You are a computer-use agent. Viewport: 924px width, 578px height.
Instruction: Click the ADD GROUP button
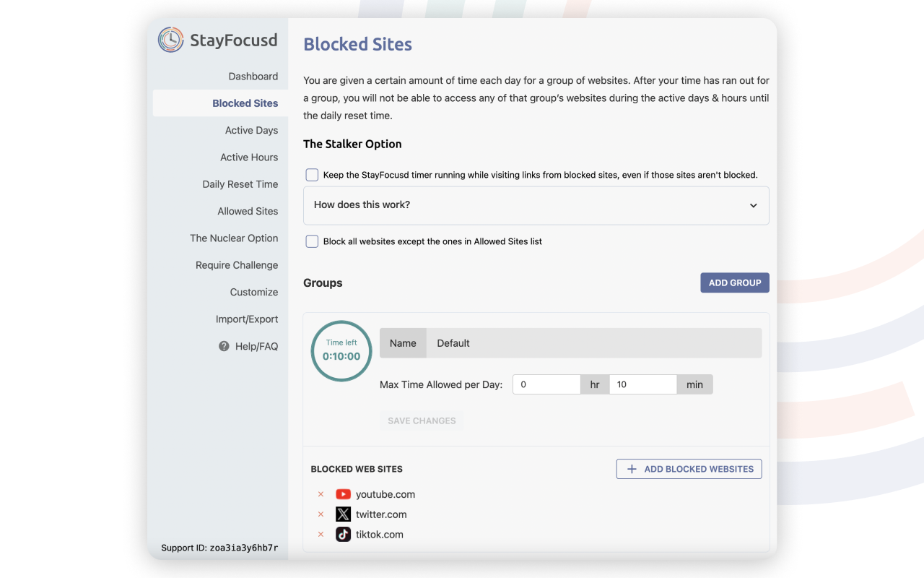tap(734, 282)
